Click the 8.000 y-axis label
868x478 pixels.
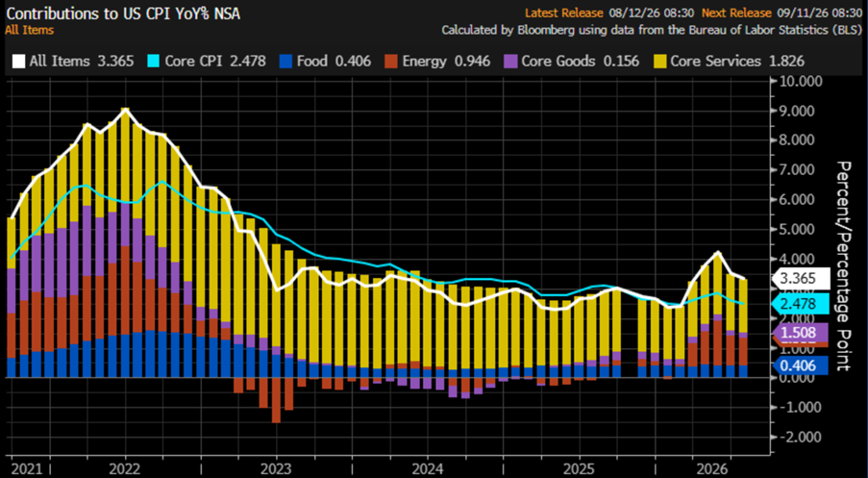pyautogui.click(x=798, y=140)
